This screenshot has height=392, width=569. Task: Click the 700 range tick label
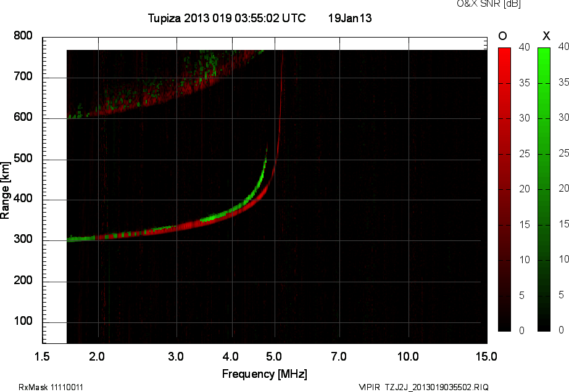23,76
